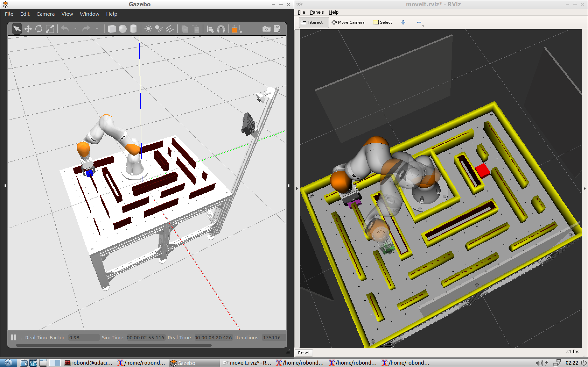Viewport: 588px width, 367px height.
Task: Insert a box shape
Action: click(111, 29)
